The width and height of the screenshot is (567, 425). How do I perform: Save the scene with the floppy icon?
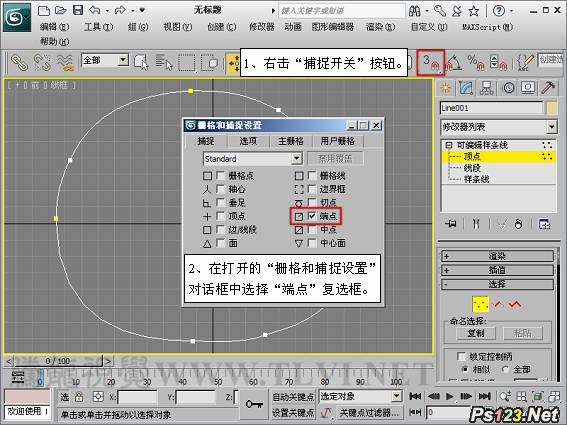78,10
